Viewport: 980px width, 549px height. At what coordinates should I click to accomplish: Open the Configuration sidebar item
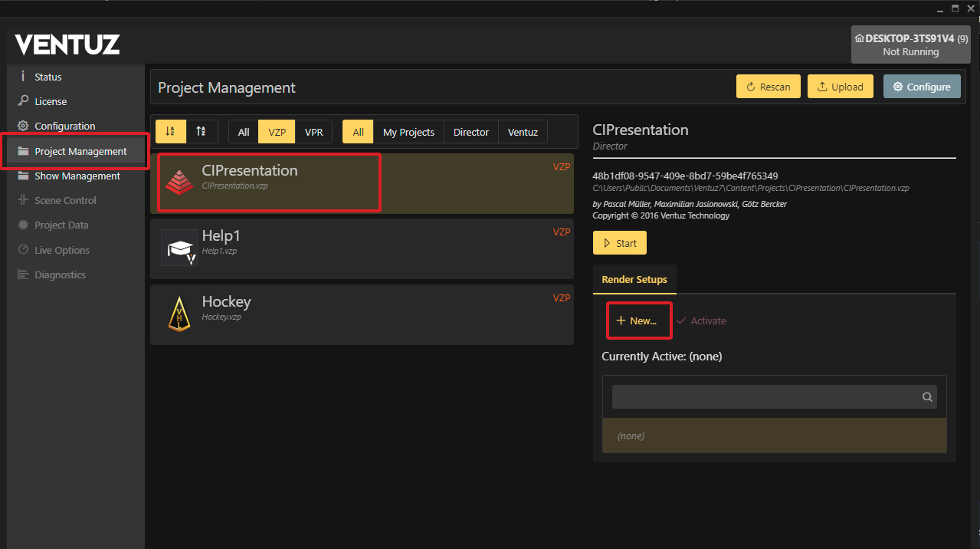coord(64,126)
